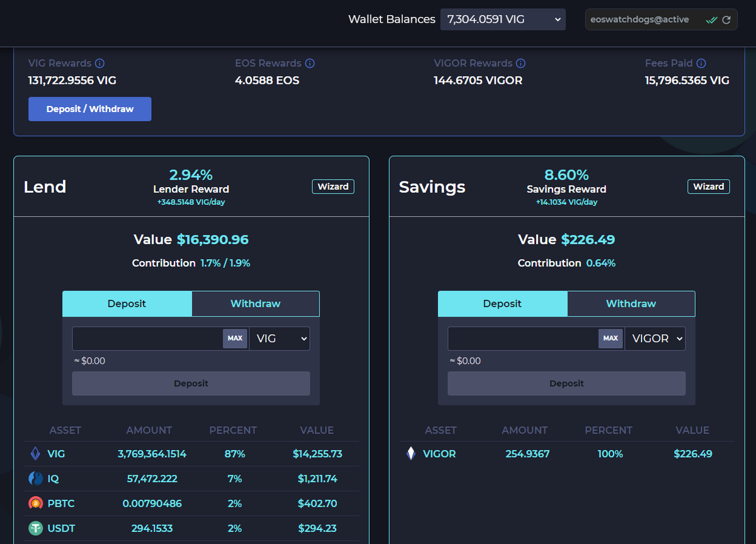Click the Savings value $226.49
The width and height of the screenshot is (756, 544).
(x=588, y=240)
